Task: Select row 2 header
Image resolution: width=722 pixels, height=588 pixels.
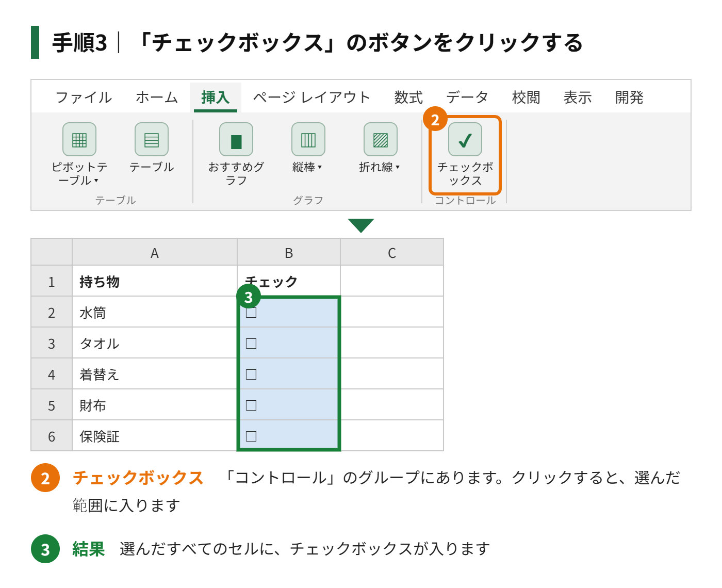Action: pyautogui.click(x=52, y=312)
